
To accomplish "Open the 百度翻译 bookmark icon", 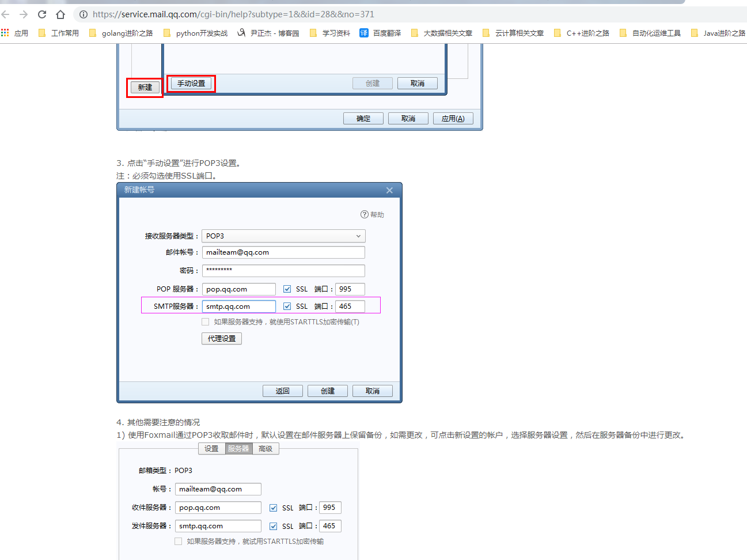I will pyautogui.click(x=363, y=33).
